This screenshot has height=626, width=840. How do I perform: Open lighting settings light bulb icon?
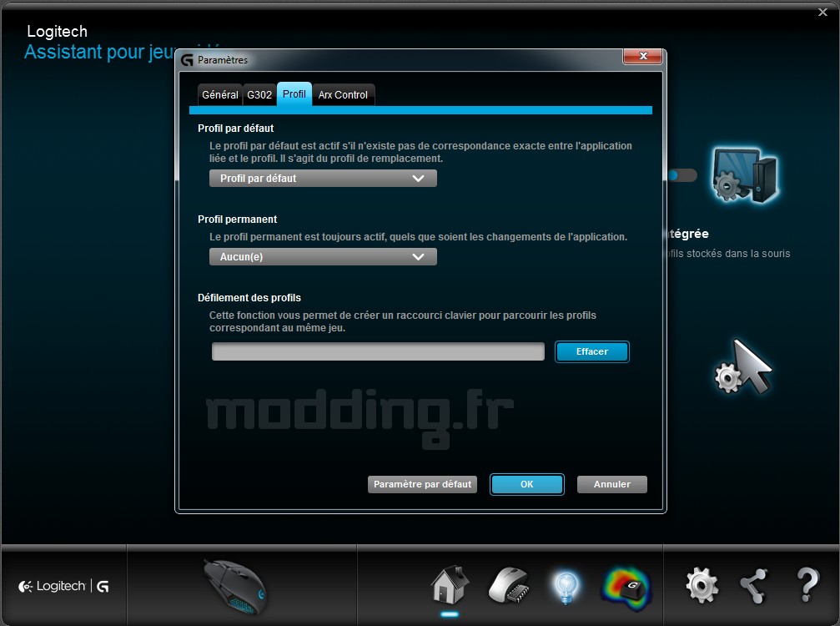click(x=566, y=587)
